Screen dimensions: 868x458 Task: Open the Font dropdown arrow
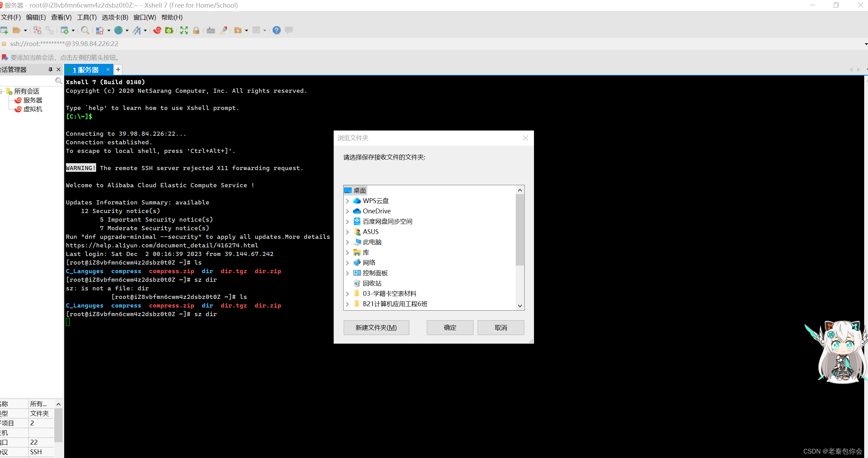point(145,31)
